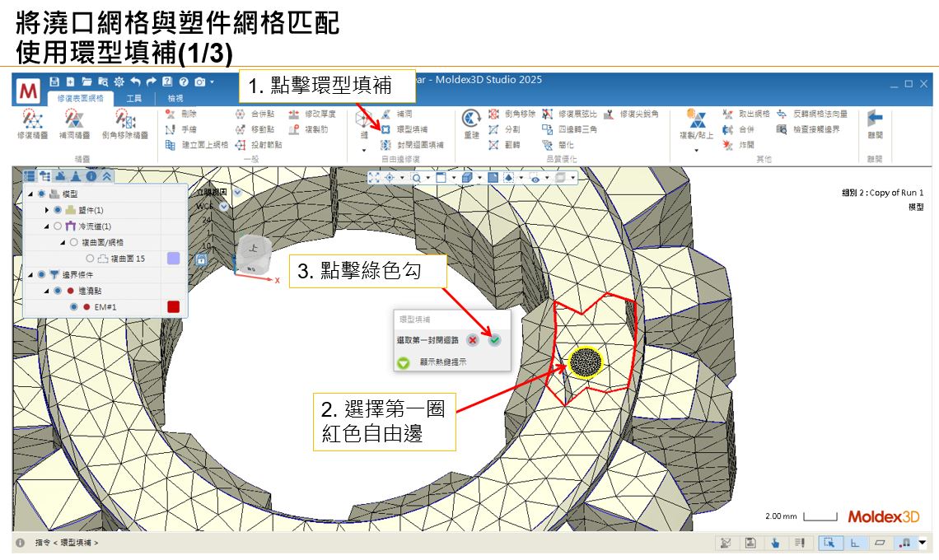
Task: Toggle visibility of 複曲面 15
Action: [90, 259]
